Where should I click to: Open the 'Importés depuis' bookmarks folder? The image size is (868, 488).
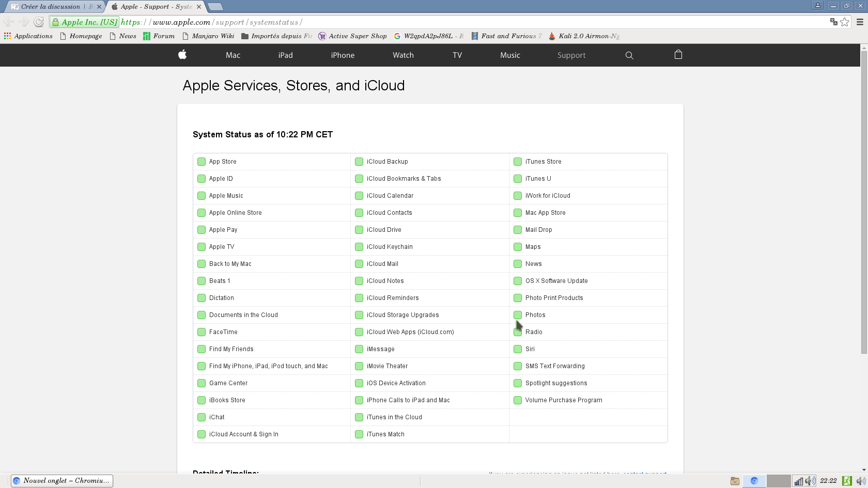pos(277,36)
